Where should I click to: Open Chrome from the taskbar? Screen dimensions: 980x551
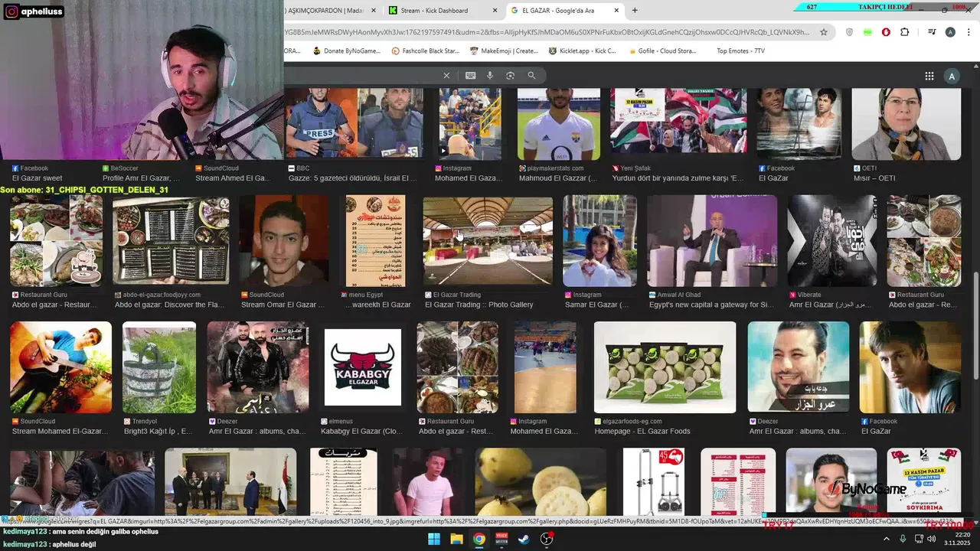479,539
